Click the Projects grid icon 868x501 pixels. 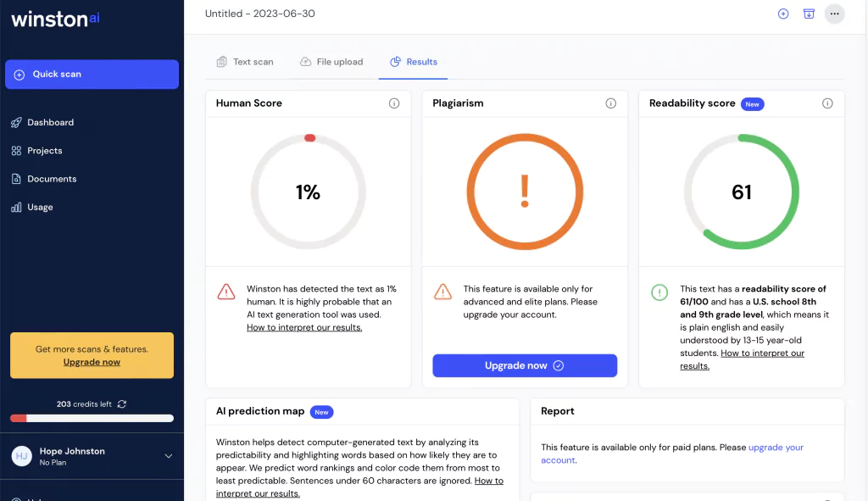(x=16, y=151)
